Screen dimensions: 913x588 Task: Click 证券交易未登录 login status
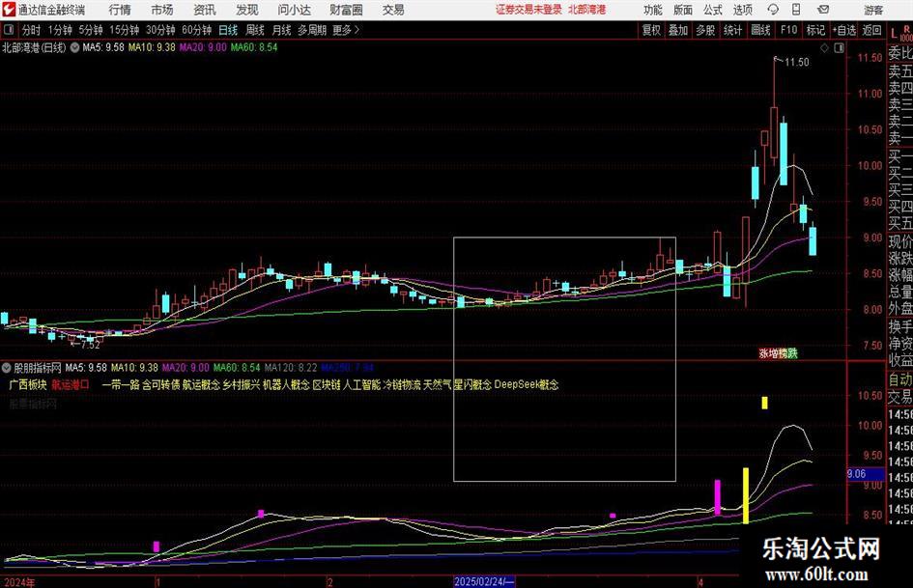click(x=528, y=10)
